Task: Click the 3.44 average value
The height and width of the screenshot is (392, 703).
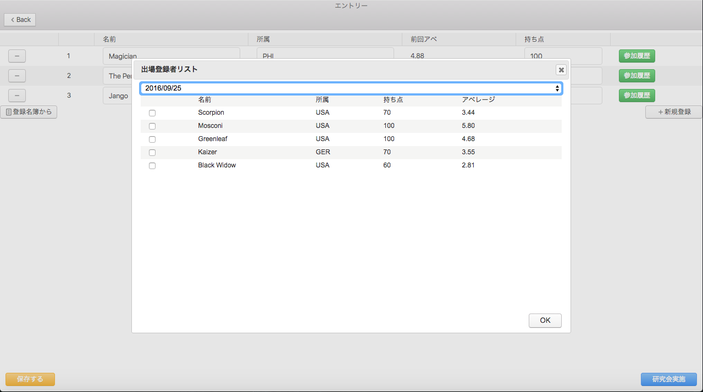Action: [x=468, y=113]
